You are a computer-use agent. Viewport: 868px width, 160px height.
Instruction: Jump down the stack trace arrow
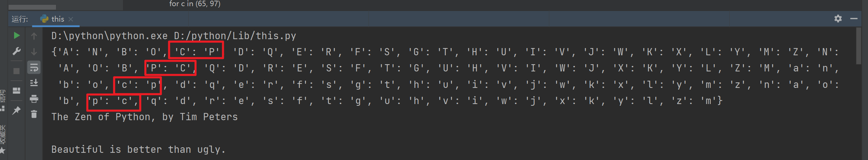tap(34, 52)
